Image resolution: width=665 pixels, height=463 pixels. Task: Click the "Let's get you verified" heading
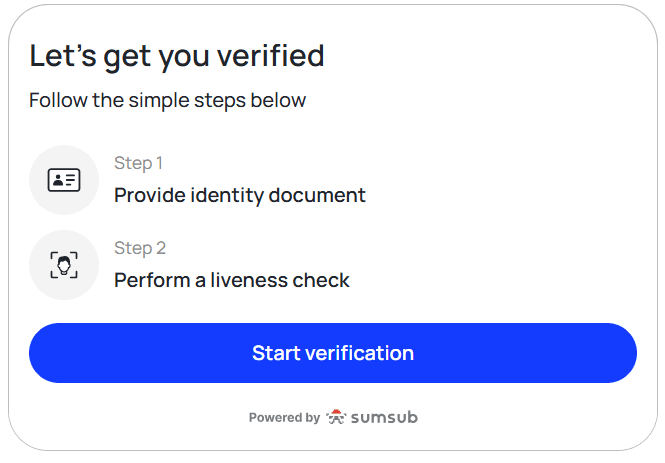[177, 55]
